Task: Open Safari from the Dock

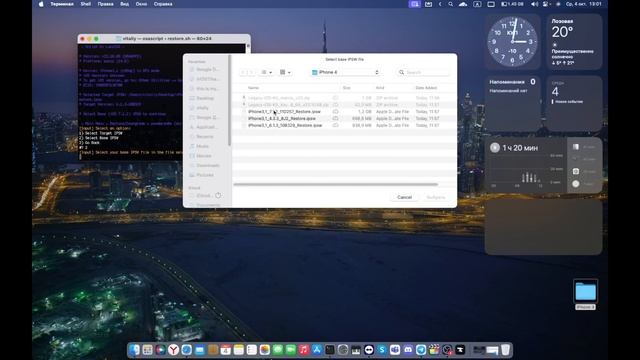Action: [x=187, y=350]
